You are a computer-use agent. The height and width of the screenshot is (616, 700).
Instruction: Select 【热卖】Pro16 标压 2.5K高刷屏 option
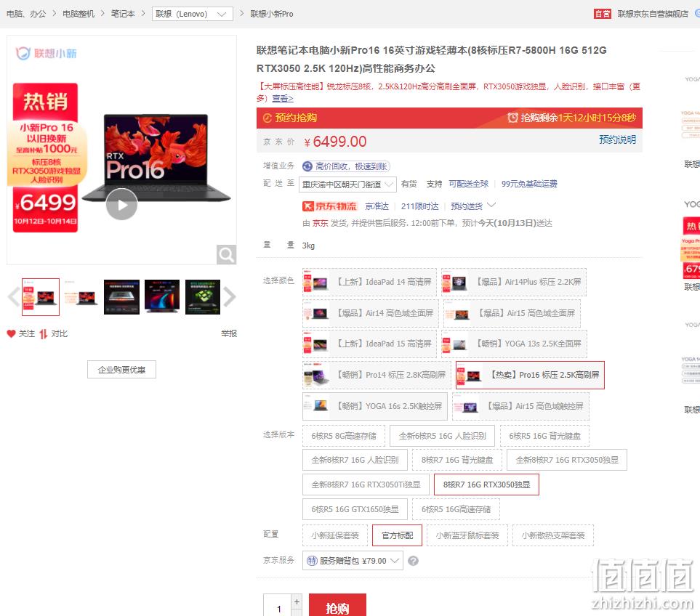point(530,375)
